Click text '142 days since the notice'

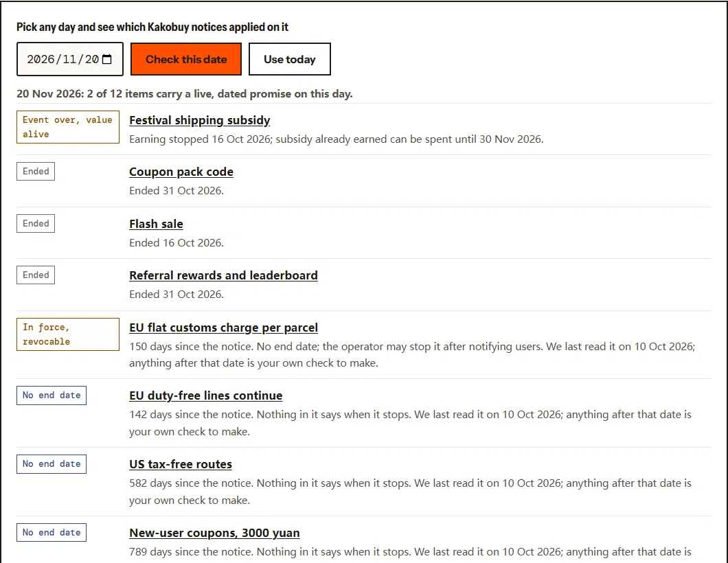pos(193,415)
